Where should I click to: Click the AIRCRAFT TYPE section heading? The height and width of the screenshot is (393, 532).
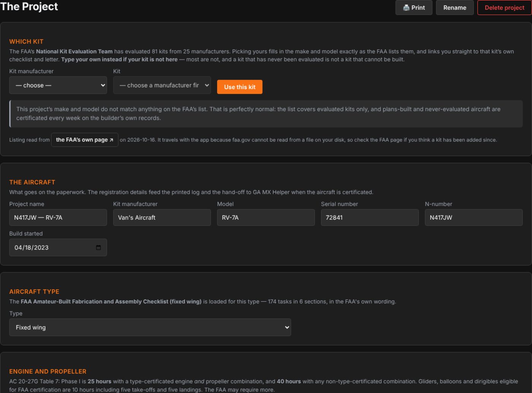[x=34, y=291]
